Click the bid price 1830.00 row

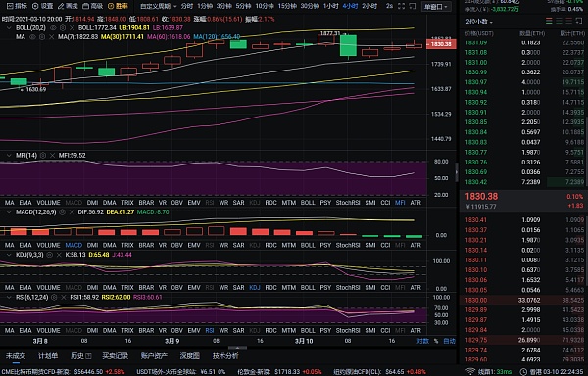pos(524,300)
